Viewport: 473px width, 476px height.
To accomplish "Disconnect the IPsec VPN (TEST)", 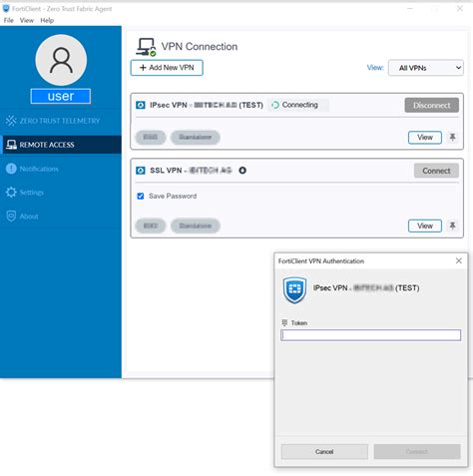I will 432,105.
